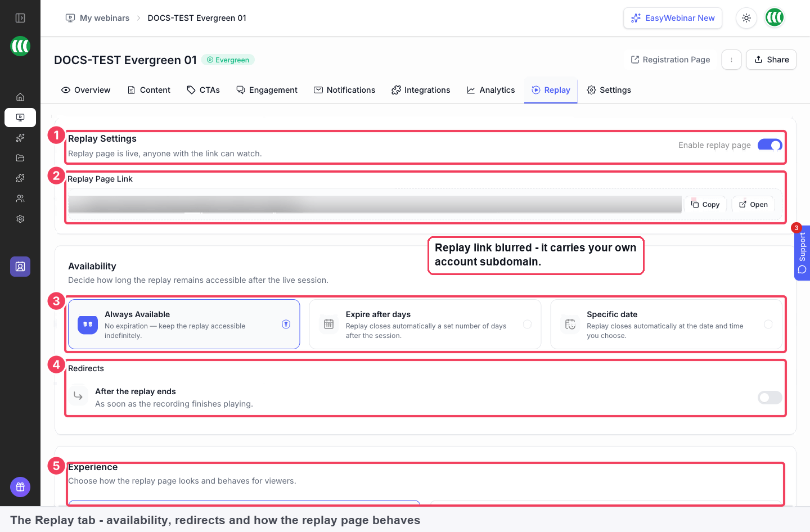Open the folder icon in the sidebar
The image size is (810, 532).
[x=20, y=158]
